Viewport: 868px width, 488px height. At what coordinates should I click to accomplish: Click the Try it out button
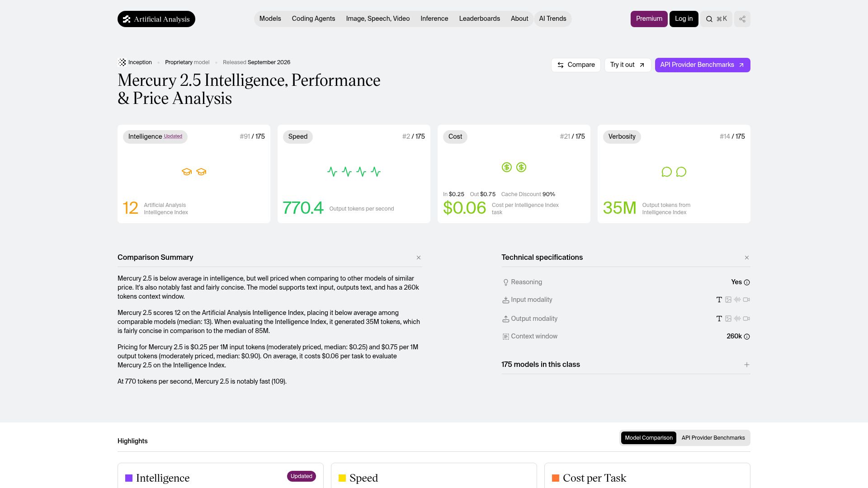coord(628,65)
